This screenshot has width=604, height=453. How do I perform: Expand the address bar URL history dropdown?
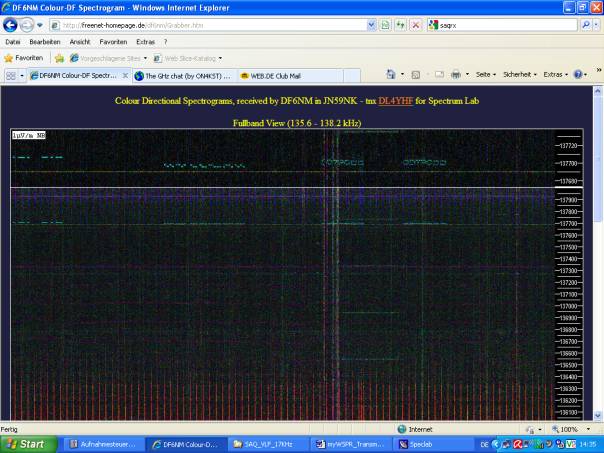pyautogui.click(x=371, y=25)
